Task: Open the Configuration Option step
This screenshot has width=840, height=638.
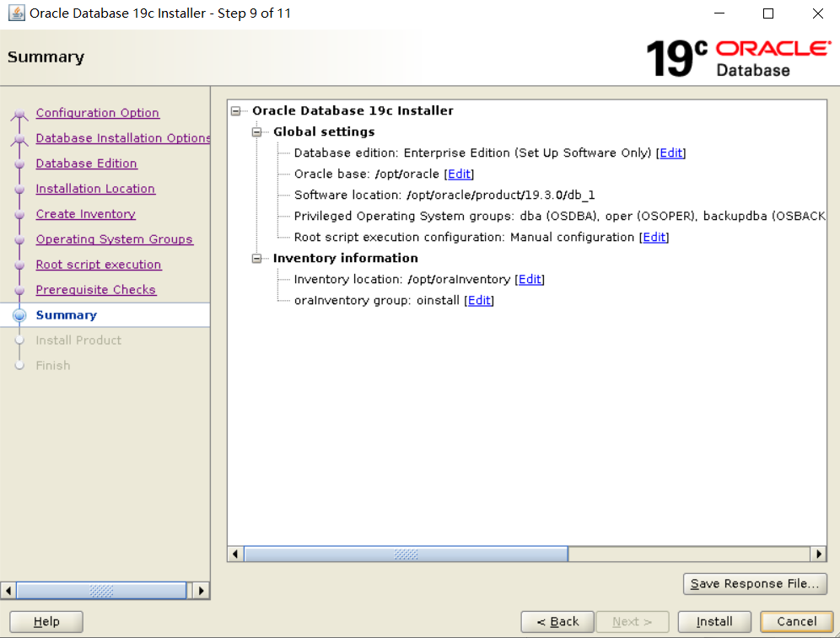Action: pyautogui.click(x=98, y=113)
